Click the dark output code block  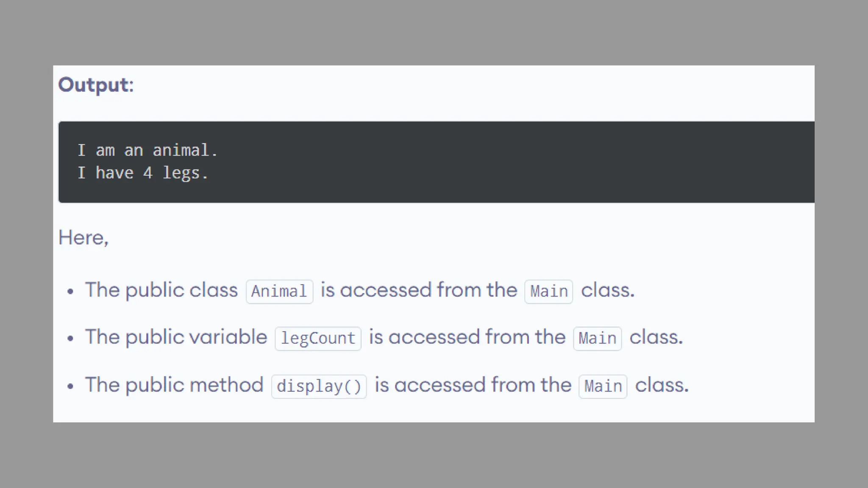[x=436, y=162]
